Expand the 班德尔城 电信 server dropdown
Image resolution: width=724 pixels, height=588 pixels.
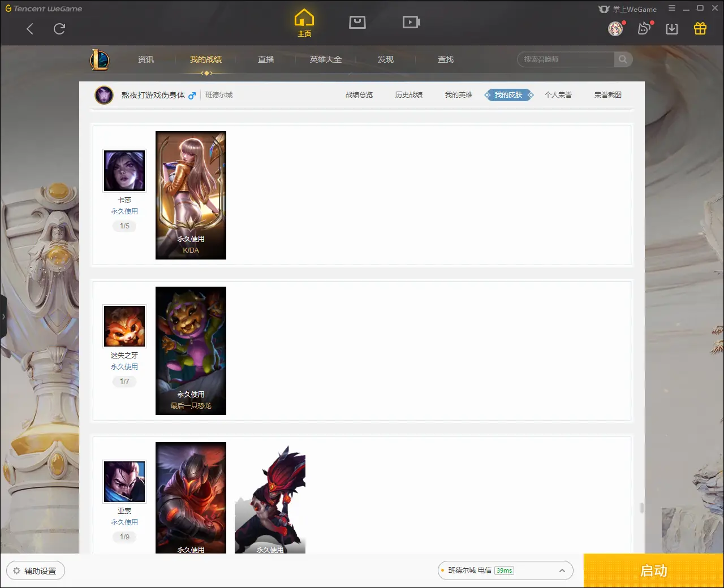505,570
